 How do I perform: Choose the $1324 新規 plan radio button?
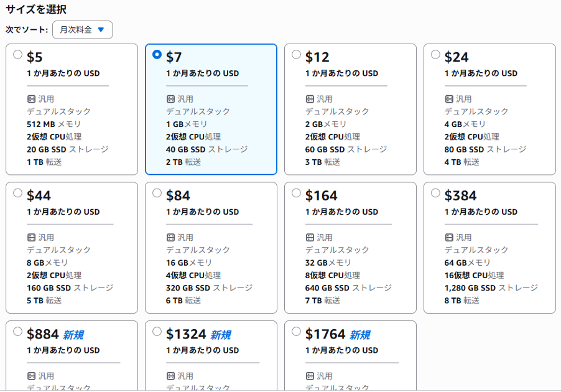(x=157, y=332)
